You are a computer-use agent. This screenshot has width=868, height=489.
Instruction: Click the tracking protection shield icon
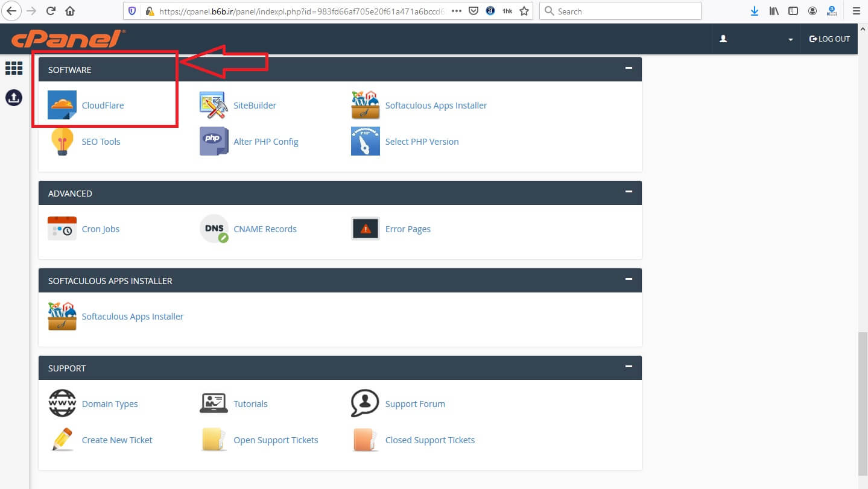pyautogui.click(x=133, y=11)
